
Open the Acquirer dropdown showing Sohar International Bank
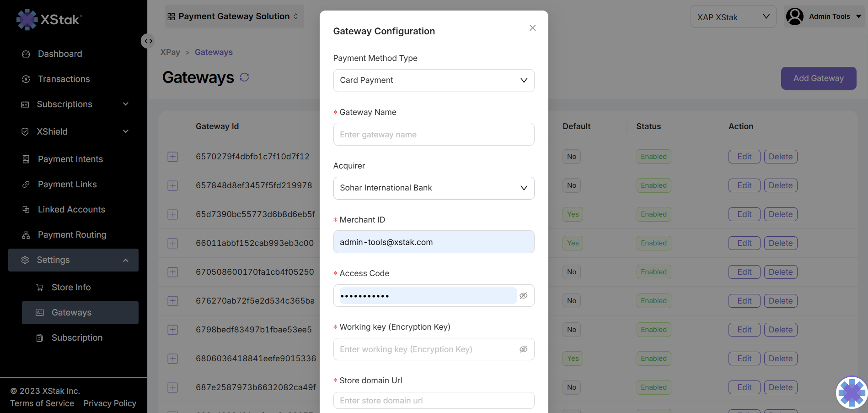pyautogui.click(x=433, y=188)
